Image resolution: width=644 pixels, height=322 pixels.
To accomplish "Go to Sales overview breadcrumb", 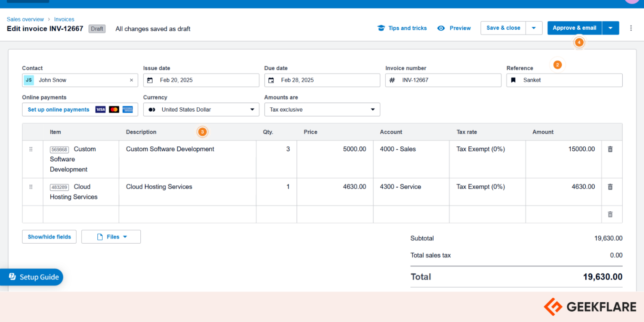I will point(25,19).
